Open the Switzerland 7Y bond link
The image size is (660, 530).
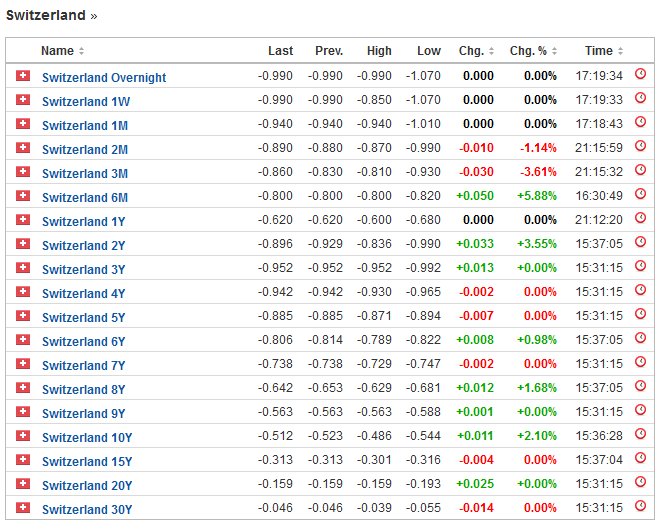coord(84,365)
